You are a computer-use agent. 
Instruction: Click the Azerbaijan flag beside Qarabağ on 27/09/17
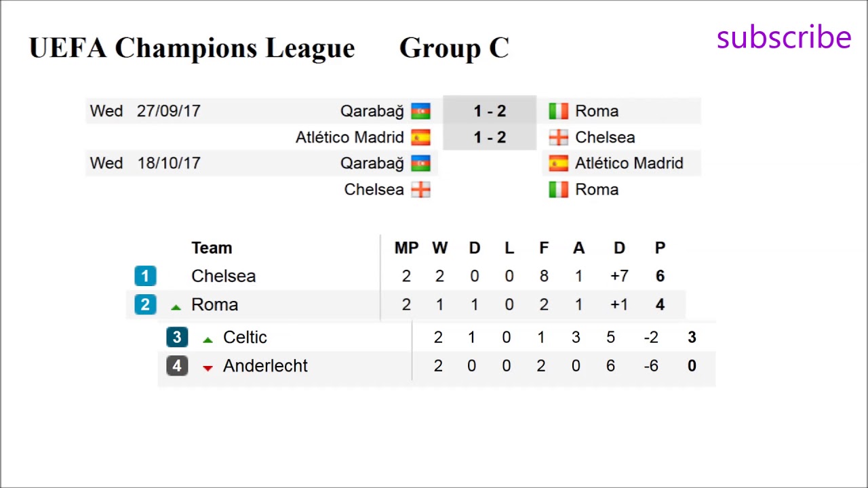pos(420,111)
